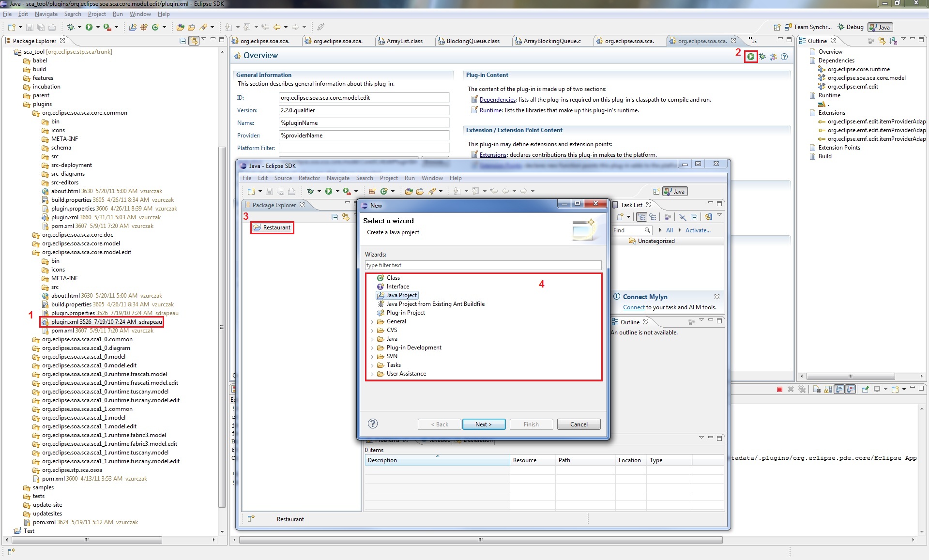Open the Dependencies link in Plug-in Content
Screen dimensions: 929x560
pos(498,100)
